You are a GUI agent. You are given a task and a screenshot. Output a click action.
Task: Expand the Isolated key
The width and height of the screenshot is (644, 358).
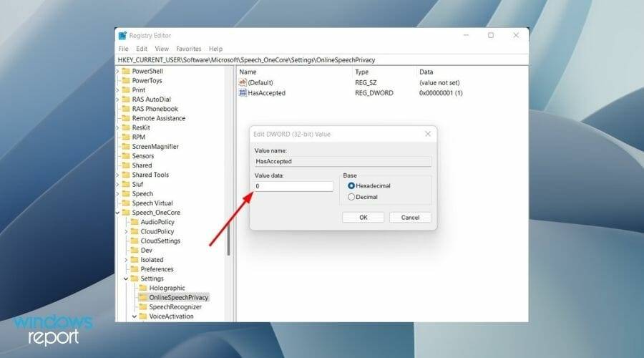point(126,260)
